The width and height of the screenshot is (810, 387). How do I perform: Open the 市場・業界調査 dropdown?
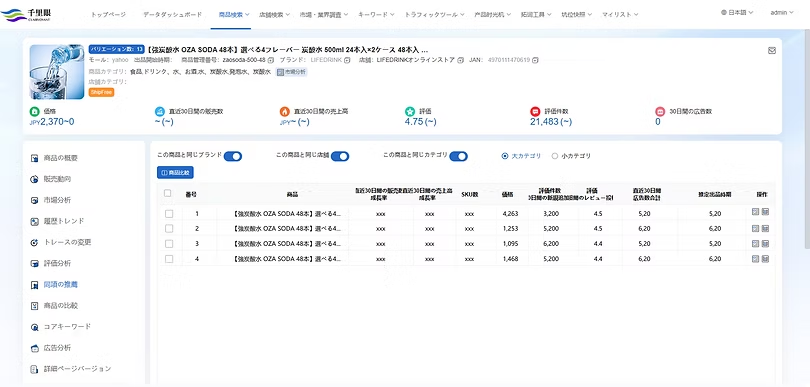point(324,14)
